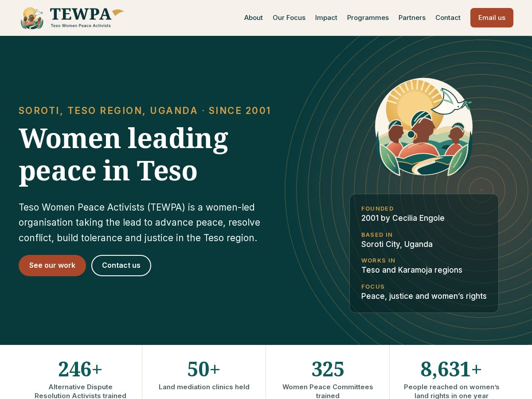Click the FOUNDED label in info card
The image size is (532, 399).
point(378,209)
